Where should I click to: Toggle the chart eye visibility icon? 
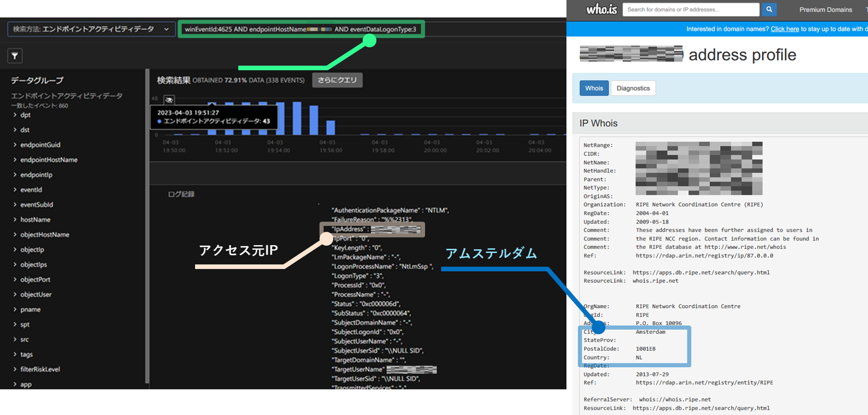pos(169,100)
